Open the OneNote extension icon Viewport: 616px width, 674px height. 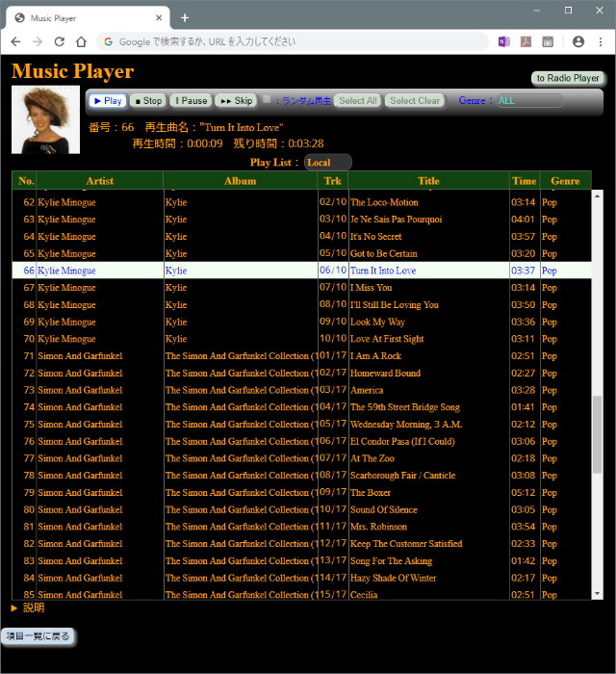pyautogui.click(x=504, y=41)
